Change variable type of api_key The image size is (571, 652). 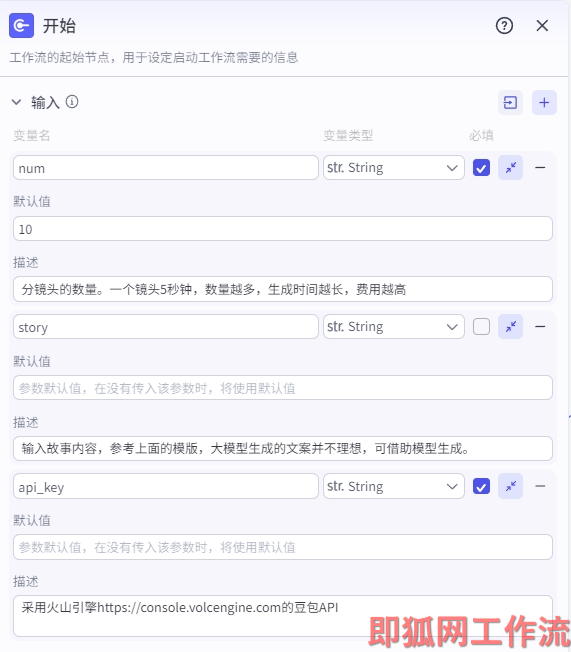coord(393,486)
